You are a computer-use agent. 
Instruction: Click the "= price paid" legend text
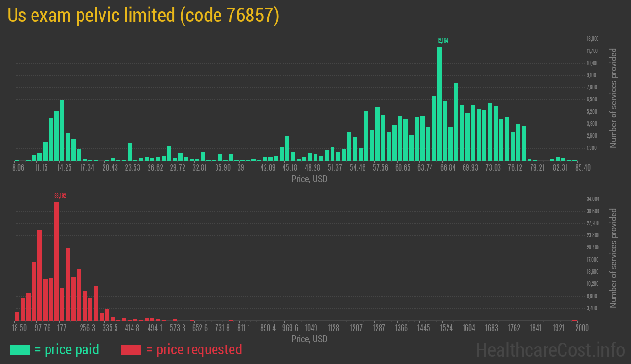tap(67, 349)
